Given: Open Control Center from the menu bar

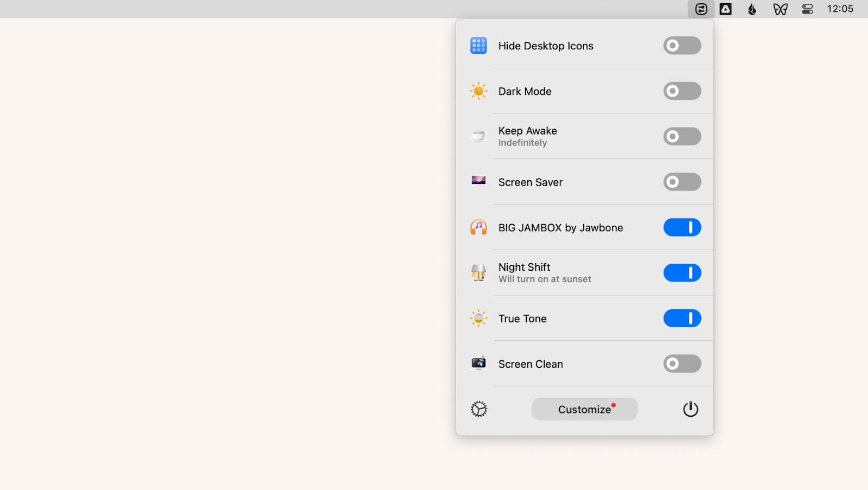Looking at the screenshot, I should pos(808,9).
